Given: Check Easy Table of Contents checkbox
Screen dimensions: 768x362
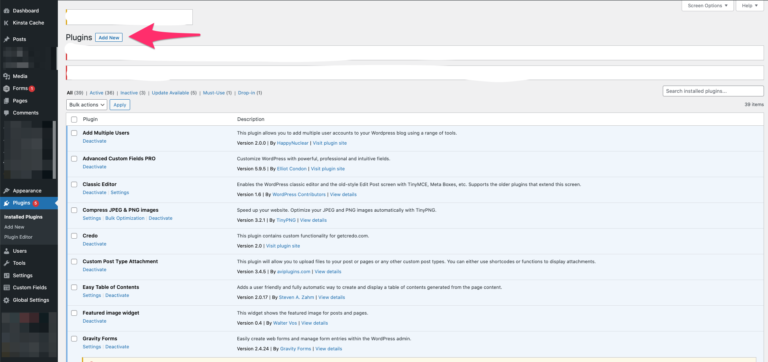Looking at the screenshot, I should (74, 288).
